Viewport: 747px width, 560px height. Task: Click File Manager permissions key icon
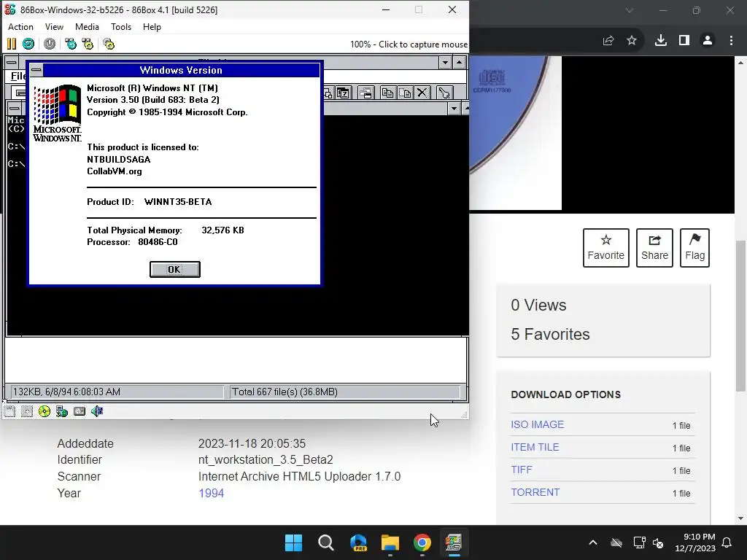[444, 93]
